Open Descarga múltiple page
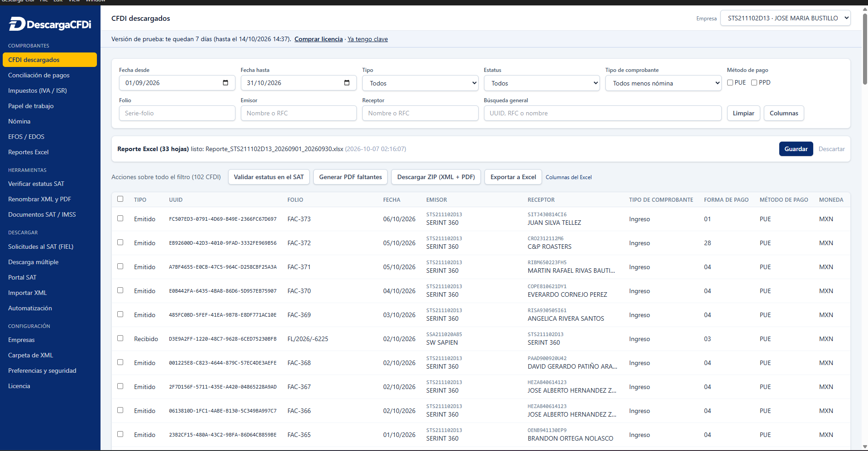Viewport: 868px width, 451px height. click(50, 262)
